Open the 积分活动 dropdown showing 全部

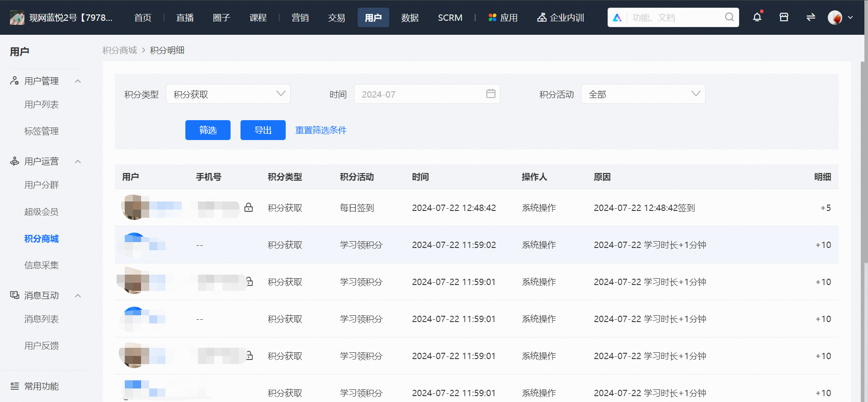click(x=643, y=94)
